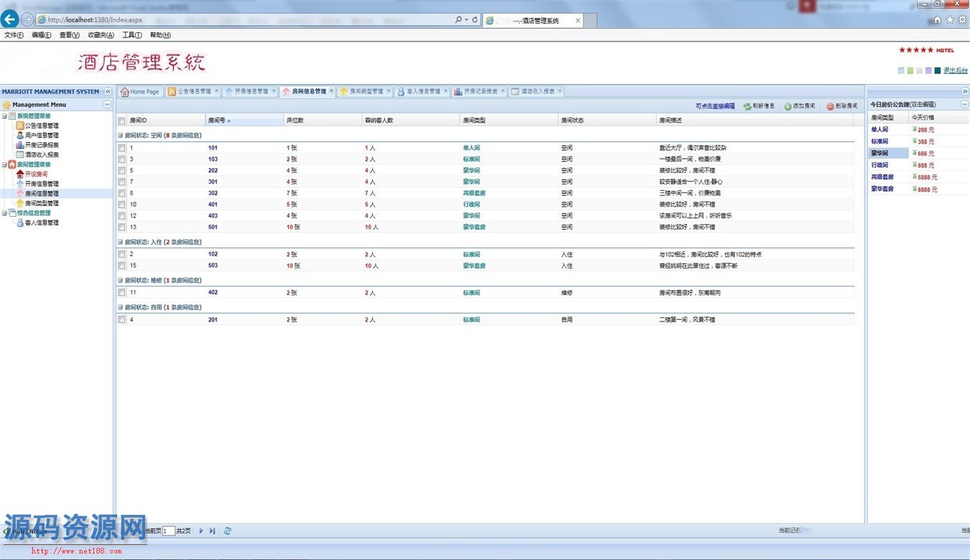Open the 工具(T) browser menu
This screenshot has height=560, width=970.
[x=131, y=35]
